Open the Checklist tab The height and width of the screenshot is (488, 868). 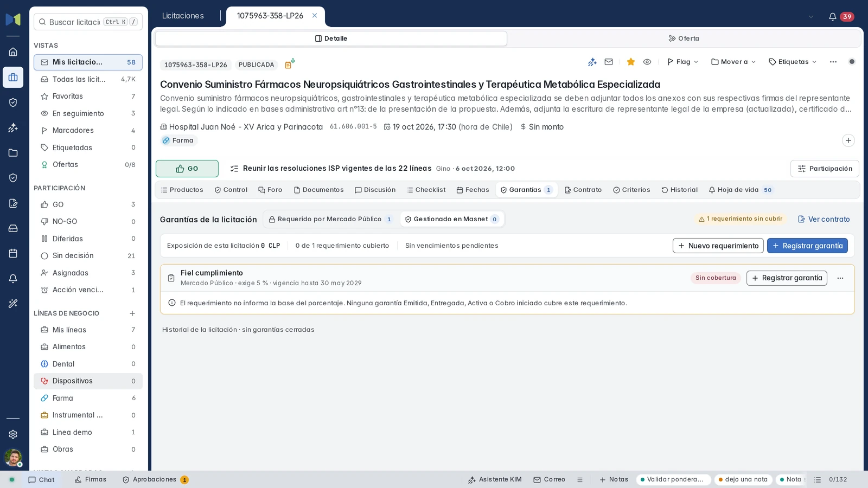(426, 190)
